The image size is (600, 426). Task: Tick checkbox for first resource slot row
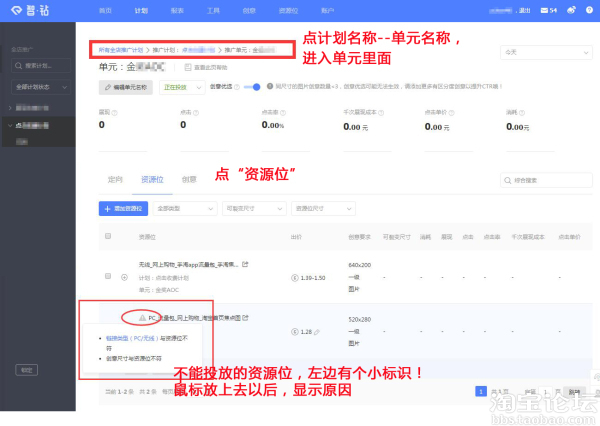click(108, 275)
